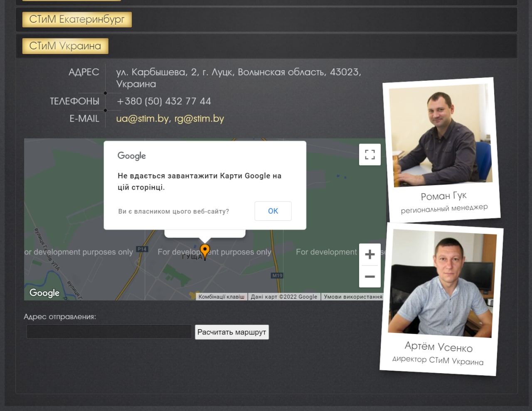Focus the Адрес отправления input field
Image resolution: width=532 pixels, height=411 pixels.
(x=109, y=332)
